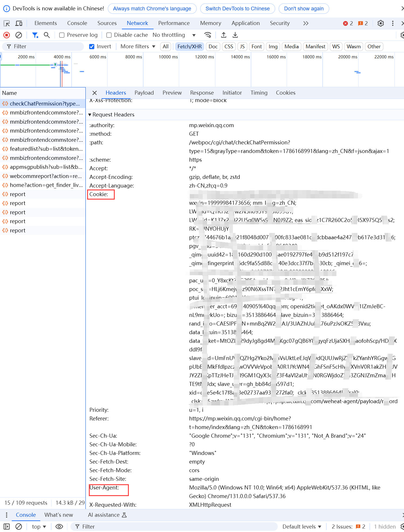
Task: Open console drawer three-dot menu
Action: (x=7, y=515)
